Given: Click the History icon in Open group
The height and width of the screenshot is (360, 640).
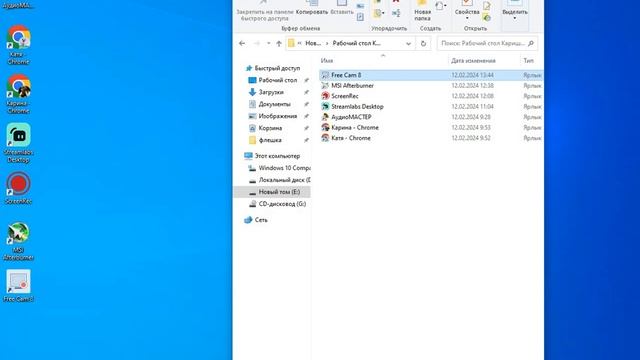Looking at the screenshot, I should [487, 18].
